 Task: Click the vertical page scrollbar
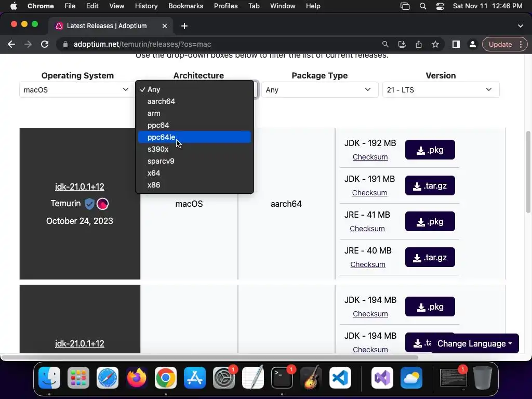tap(528, 172)
